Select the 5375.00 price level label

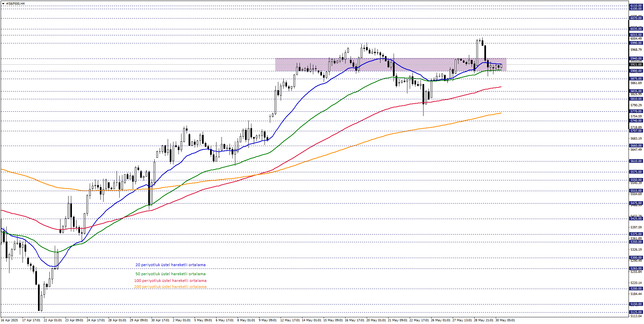click(x=636, y=234)
